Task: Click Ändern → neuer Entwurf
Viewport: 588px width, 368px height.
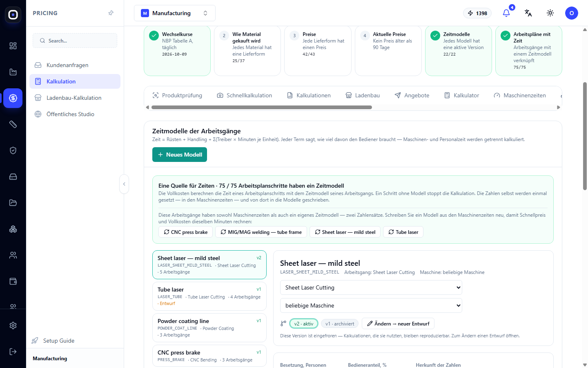Action: click(398, 323)
